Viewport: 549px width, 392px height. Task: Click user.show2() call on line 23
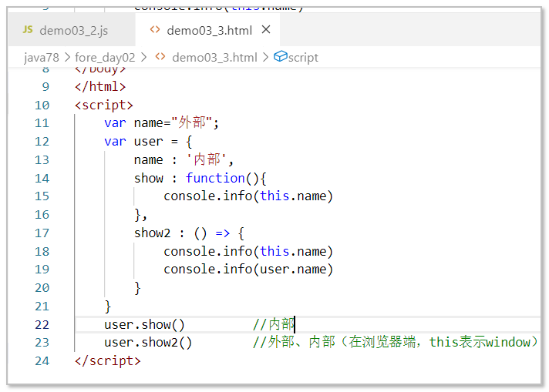point(148,343)
